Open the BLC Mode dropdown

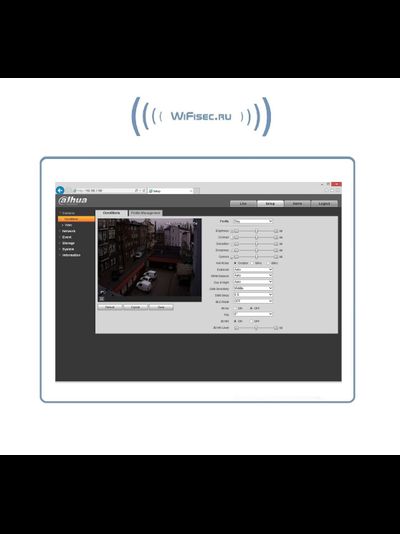tap(253, 301)
